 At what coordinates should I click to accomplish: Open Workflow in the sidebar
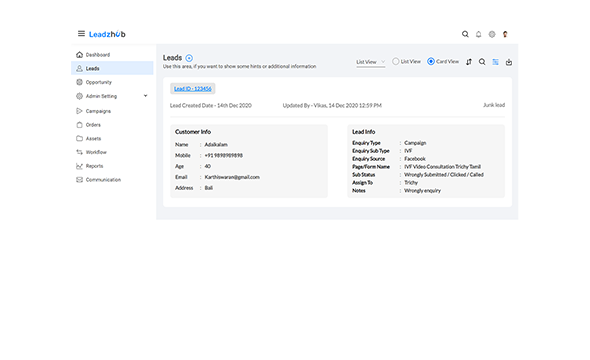pyautogui.click(x=96, y=152)
